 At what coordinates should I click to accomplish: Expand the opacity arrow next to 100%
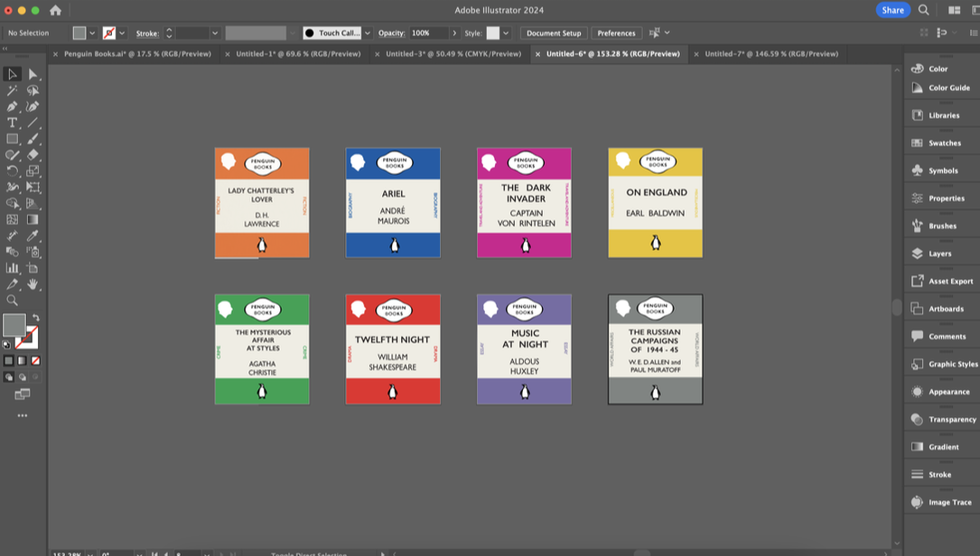point(454,33)
